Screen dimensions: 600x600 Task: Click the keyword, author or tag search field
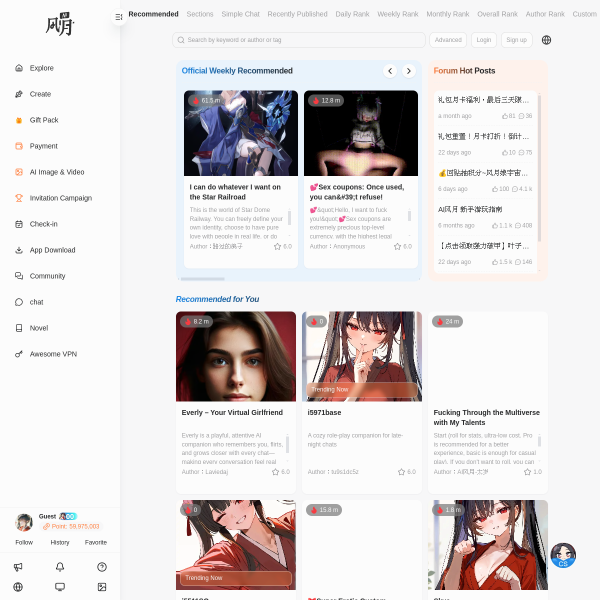[x=299, y=40]
